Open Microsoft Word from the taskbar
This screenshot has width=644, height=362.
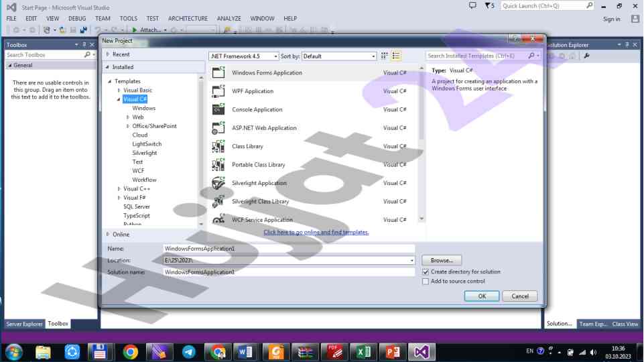[x=245, y=352]
